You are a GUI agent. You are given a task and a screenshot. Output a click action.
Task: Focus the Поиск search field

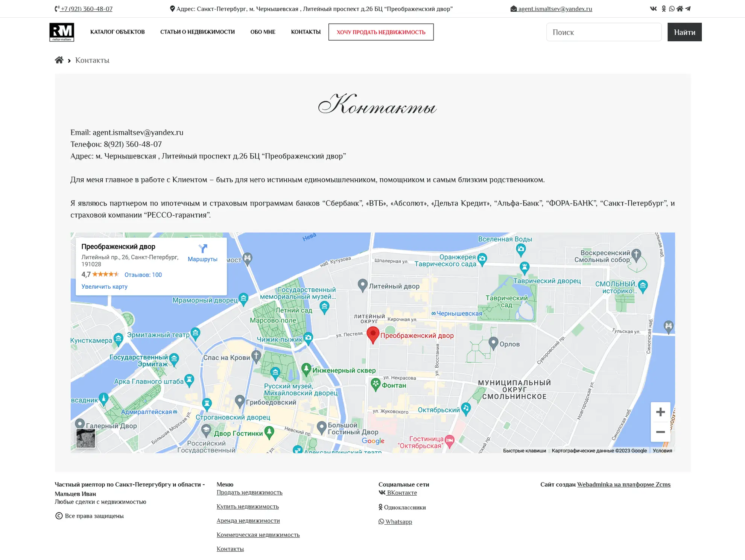604,32
